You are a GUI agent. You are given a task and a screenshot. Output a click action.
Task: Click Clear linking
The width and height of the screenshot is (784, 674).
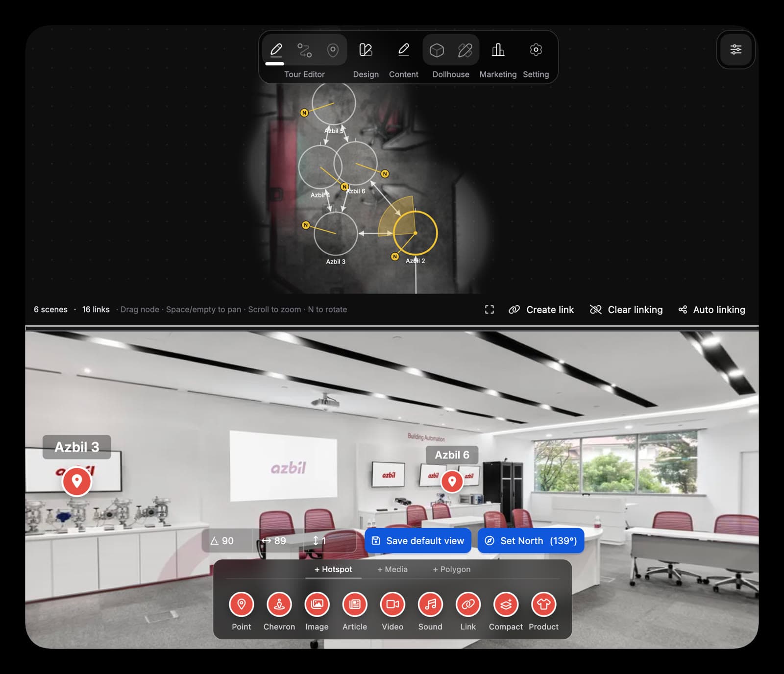(x=626, y=310)
